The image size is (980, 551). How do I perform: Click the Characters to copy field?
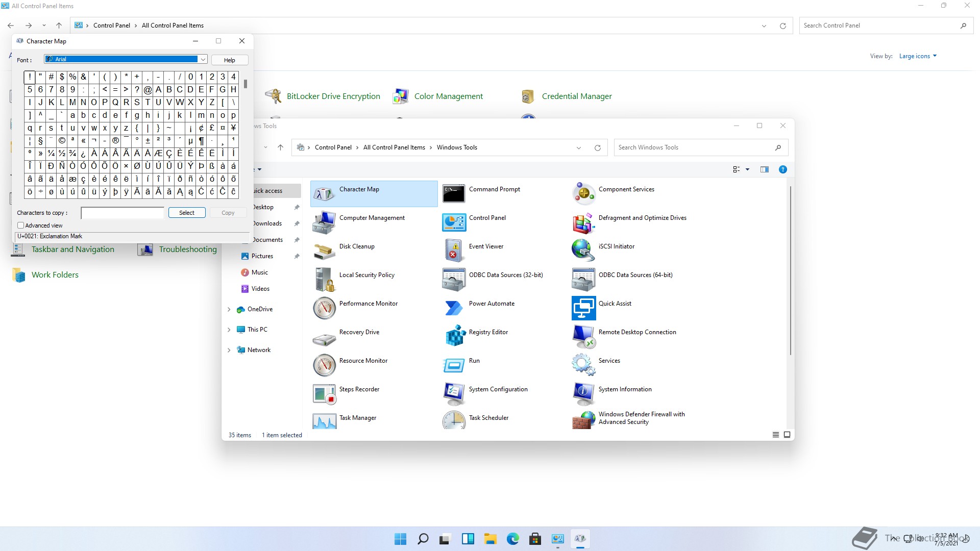(x=122, y=213)
